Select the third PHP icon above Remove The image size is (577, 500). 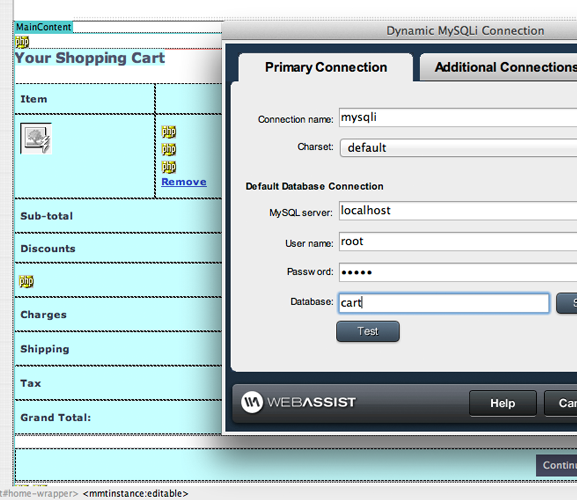pyautogui.click(x=169, y=167)
